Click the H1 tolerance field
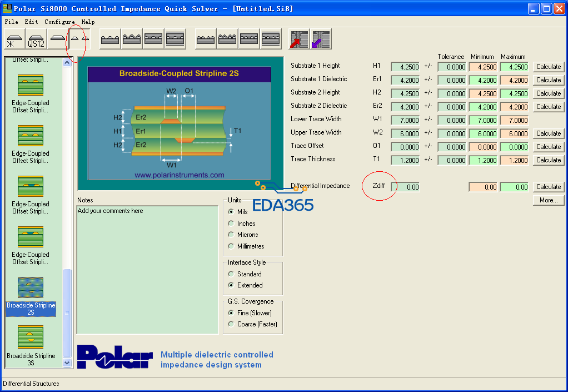Viewport: 568px width, 392px height. (452, 67)
